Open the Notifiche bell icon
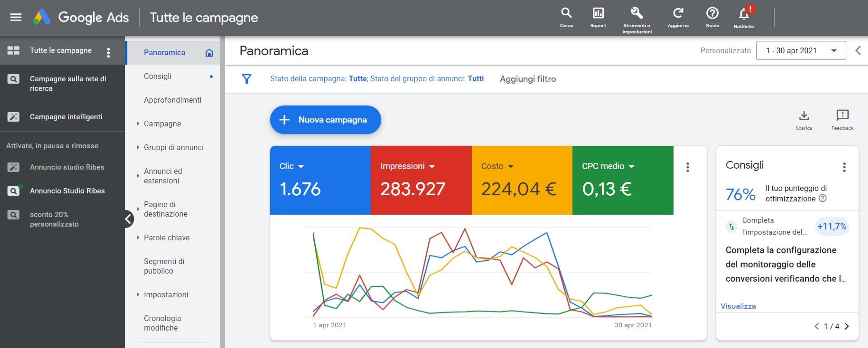This screenshot has width=868, height=348. click(x=744, y=14)
